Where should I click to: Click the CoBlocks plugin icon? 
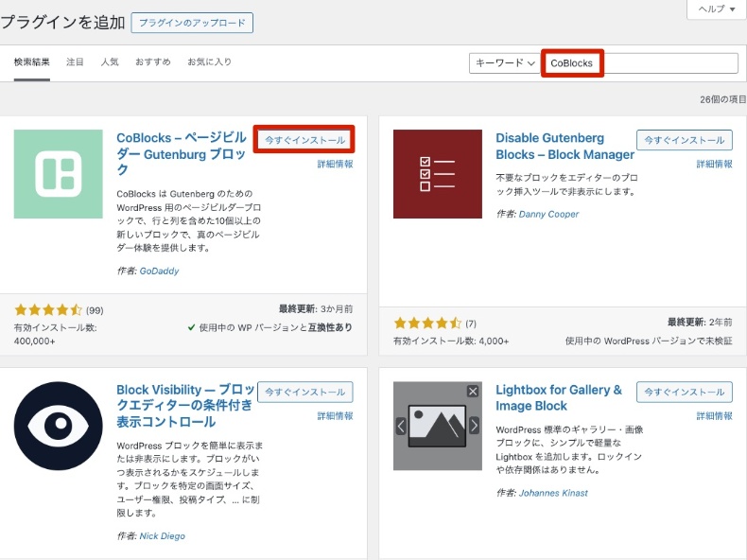click(x=58, y=174)
